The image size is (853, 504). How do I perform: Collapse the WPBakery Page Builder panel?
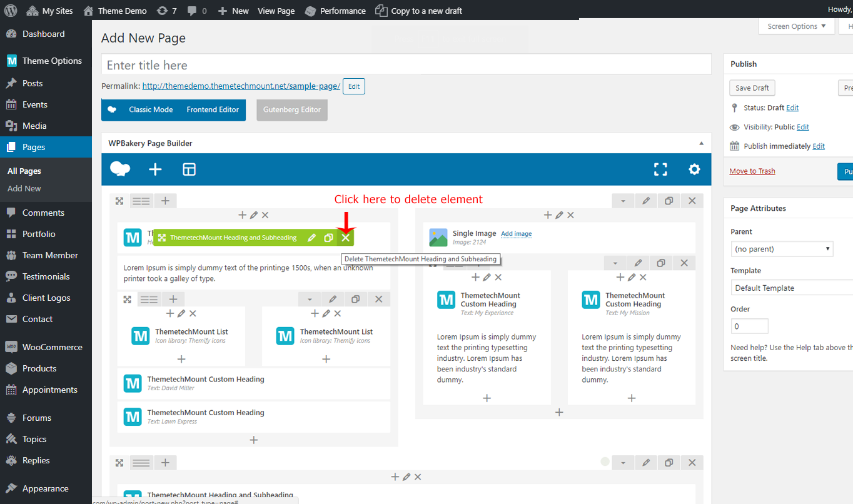pos(701,143)
